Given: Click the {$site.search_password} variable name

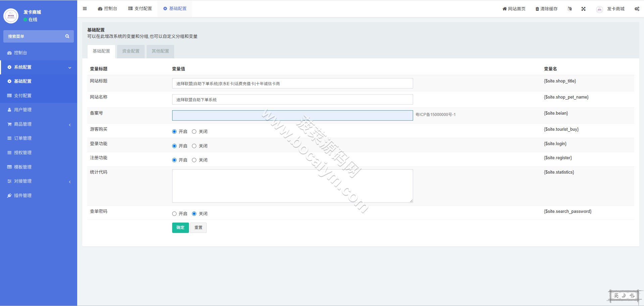Looking at the screenshot, I should [568, 211].
